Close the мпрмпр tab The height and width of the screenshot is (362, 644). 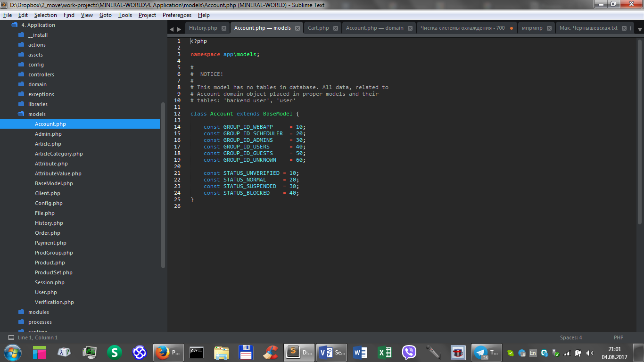tap(549, 28)
